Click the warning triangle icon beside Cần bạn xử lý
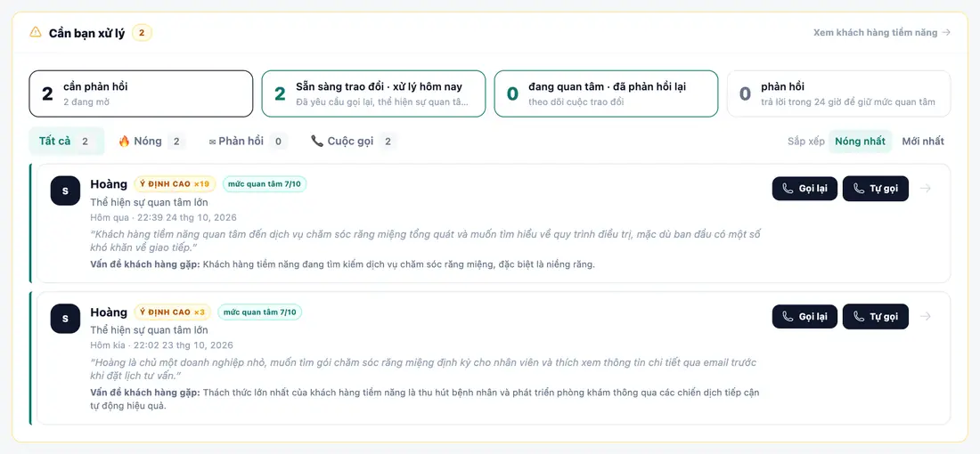 pos(36,32)
